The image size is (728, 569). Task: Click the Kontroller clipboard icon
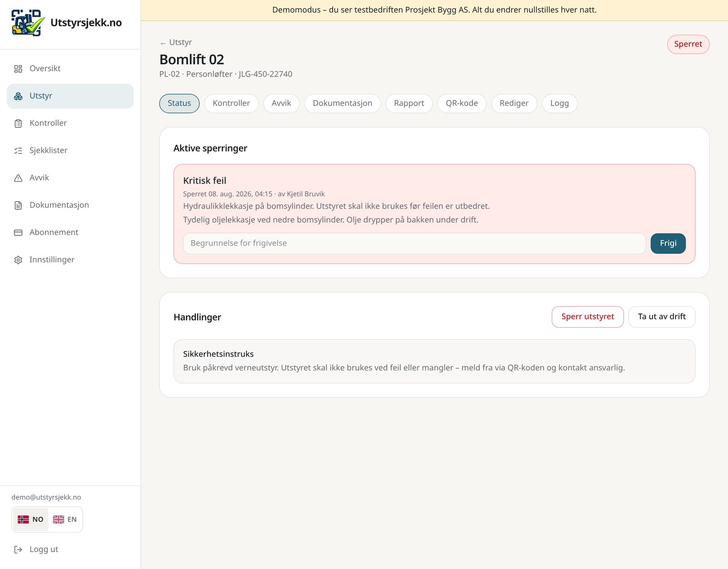pyautogui.click(x=18, y=123)
